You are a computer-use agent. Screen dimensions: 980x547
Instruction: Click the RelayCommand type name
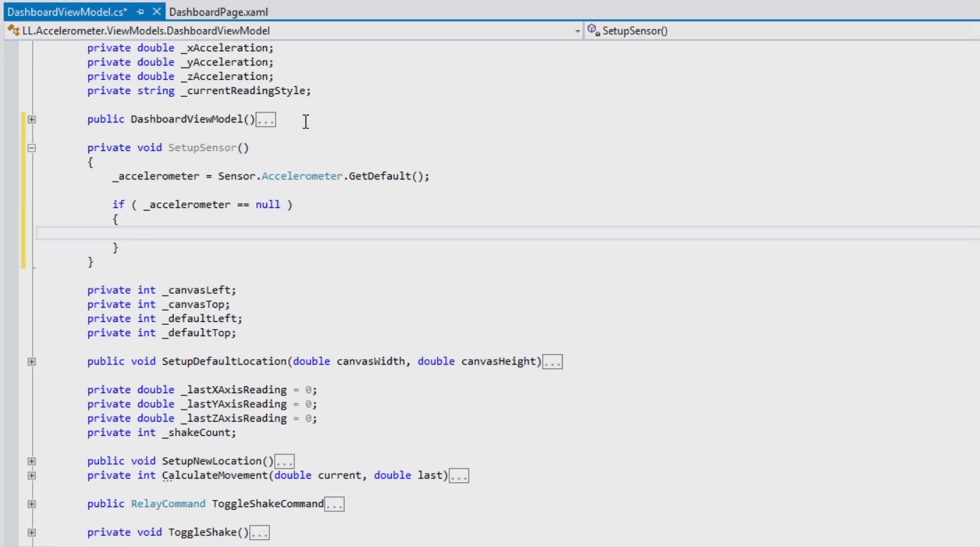click(x=168, y=504)
